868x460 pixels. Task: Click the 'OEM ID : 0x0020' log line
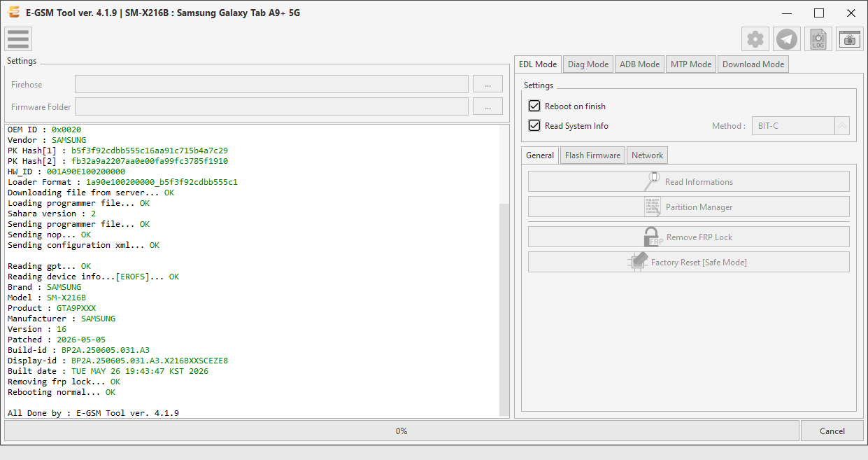coord(44,130)
